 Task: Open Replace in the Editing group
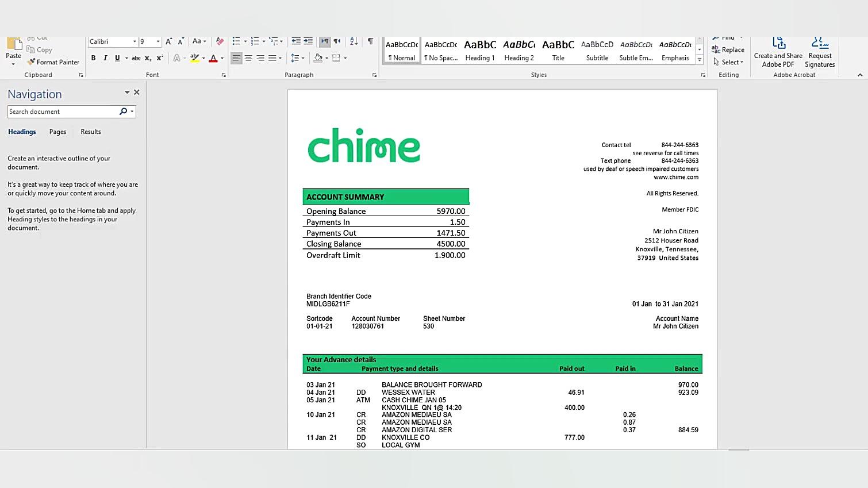click(728, 50)
